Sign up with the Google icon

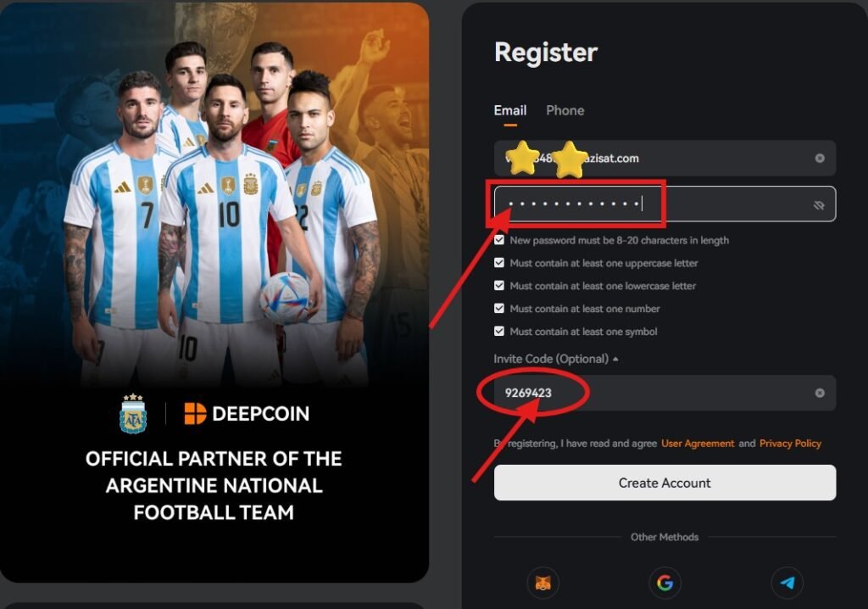(x=665, y=583)
